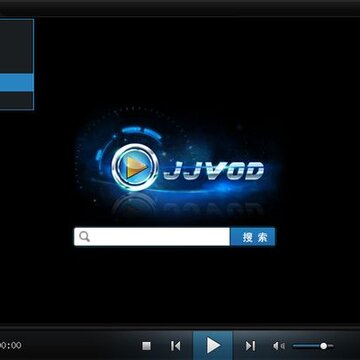Click the blue 搜索 search button
The width and height of the screenshot is (360, 360).
[253, 237]
